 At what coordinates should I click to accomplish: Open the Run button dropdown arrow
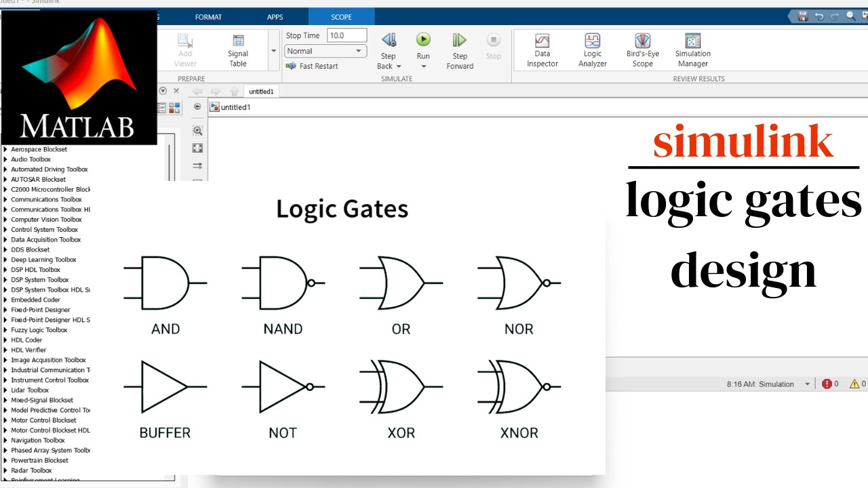tap(423, 66)
